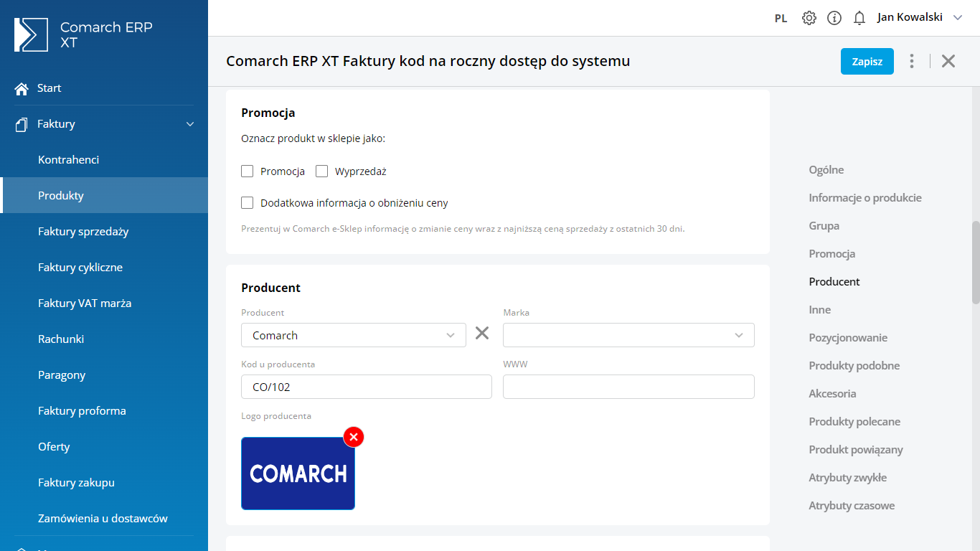Check Dodatkowa informacja o obniżeniu ceny
This screenshot has width=980, height=551.
click(248, 203)
